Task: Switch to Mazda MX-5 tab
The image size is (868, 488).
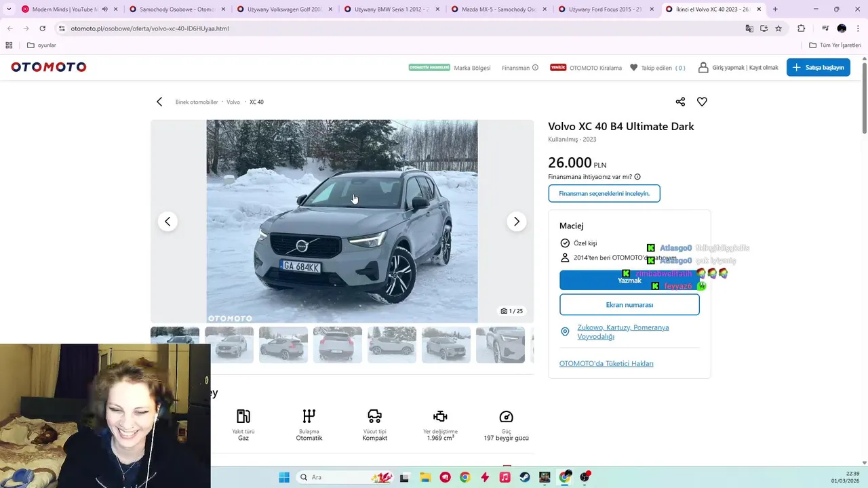Action: 498,9
